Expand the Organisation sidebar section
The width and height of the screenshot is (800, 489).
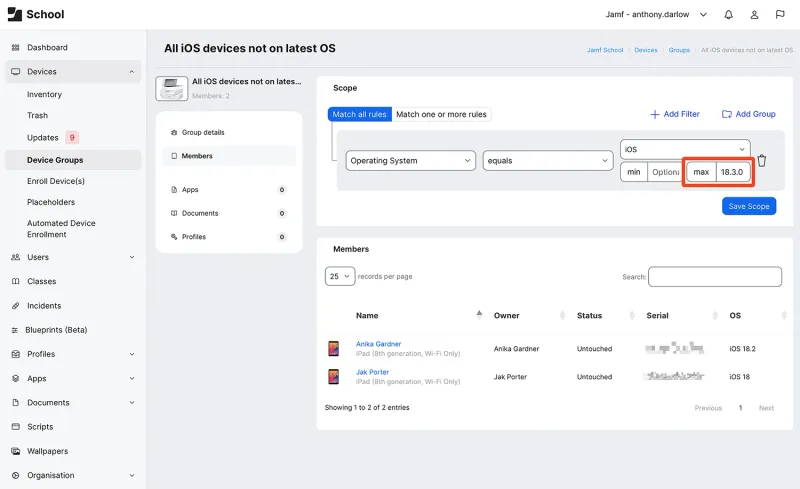[132, 475]
